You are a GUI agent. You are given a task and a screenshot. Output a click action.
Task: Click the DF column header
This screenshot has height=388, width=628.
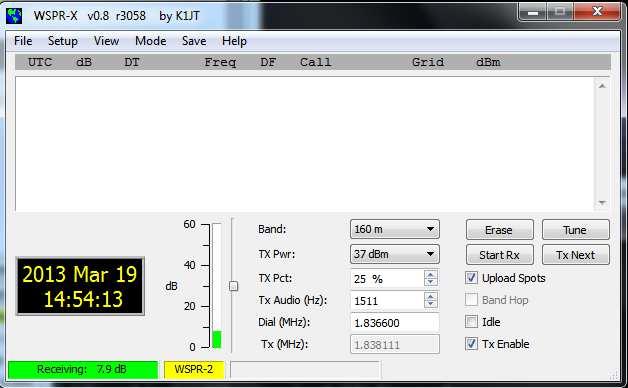point(268,62)
